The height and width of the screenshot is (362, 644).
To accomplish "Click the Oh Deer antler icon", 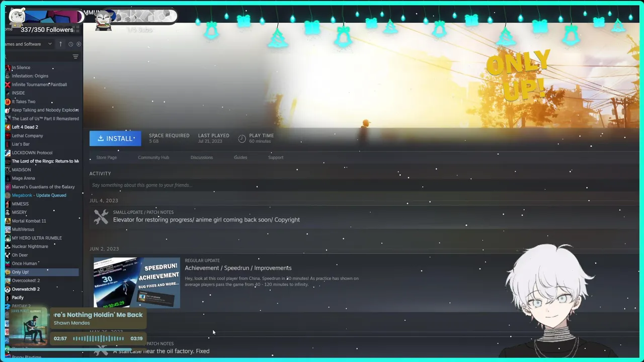I will 8,255.
